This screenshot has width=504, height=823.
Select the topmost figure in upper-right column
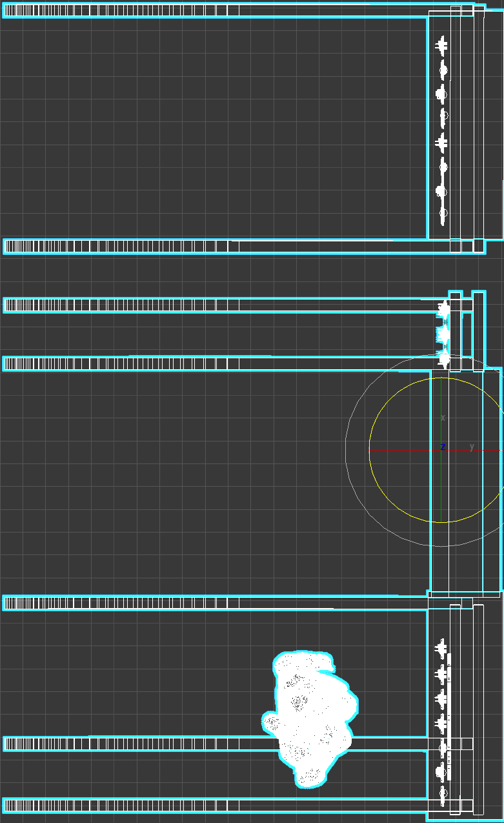pos(442,46)
